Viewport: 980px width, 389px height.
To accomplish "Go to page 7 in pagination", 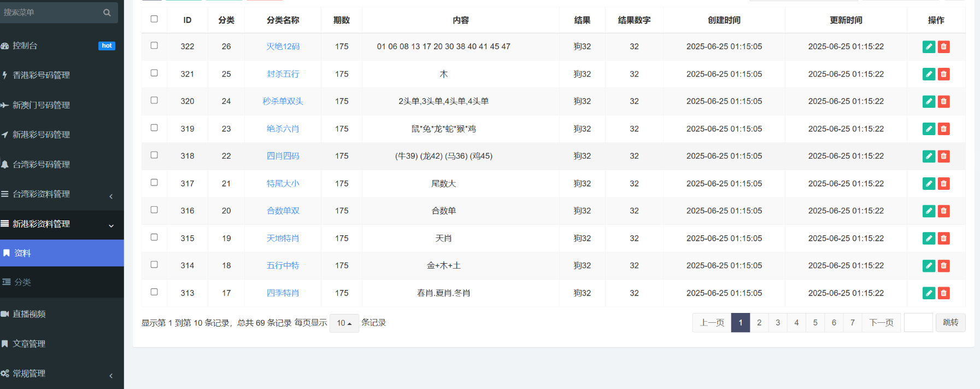I will (853, 323).
